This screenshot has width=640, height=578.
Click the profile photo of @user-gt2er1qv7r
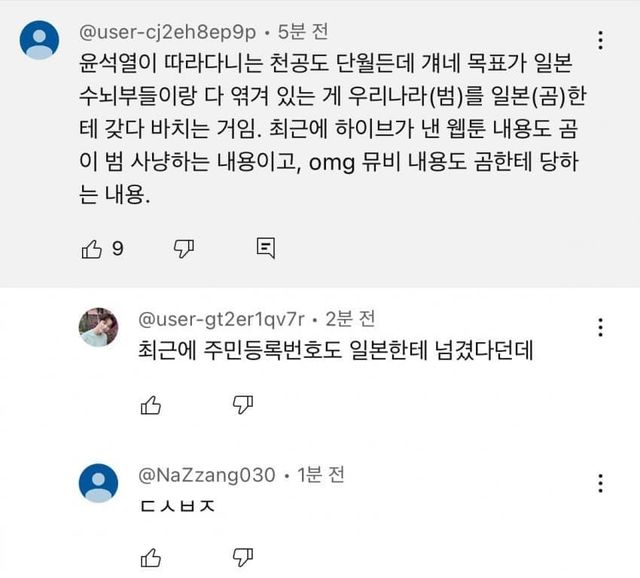[x=99, y=327]
